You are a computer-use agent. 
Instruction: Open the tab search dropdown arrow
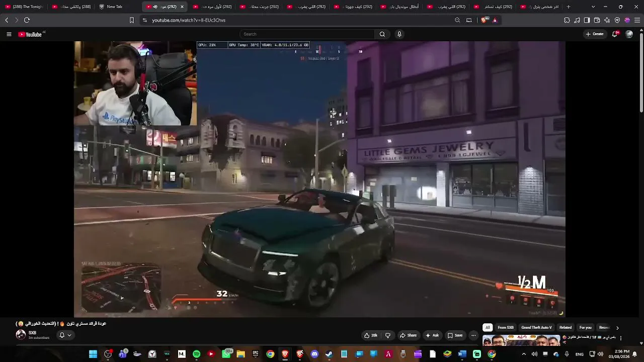point(593,7)
